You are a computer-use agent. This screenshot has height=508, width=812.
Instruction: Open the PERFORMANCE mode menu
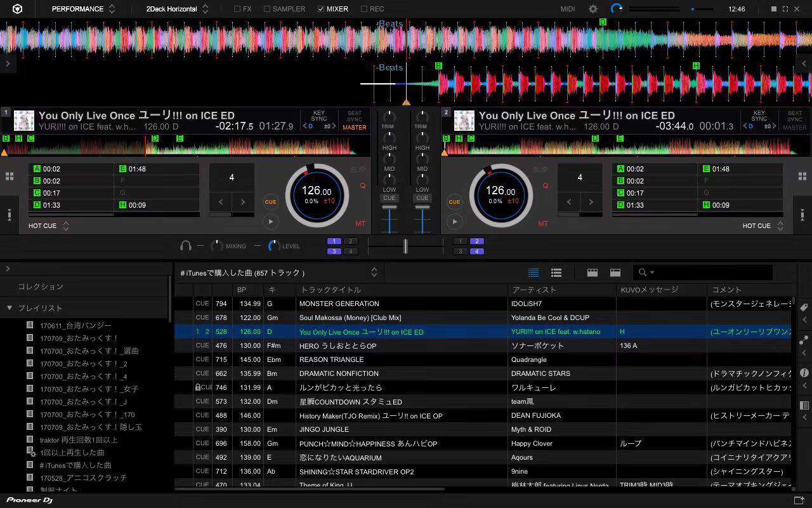click(77, 9)
